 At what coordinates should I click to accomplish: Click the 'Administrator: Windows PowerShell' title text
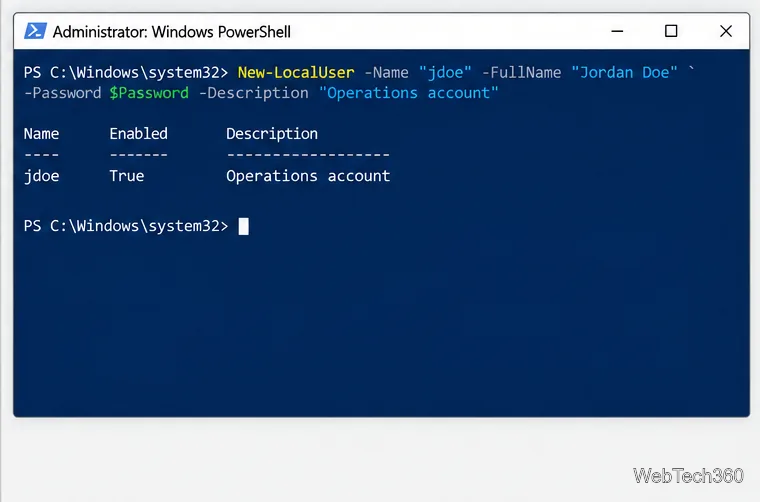pos(172,32)
